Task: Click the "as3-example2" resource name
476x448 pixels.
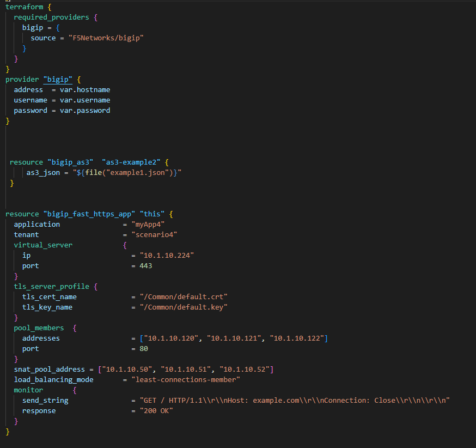Action: click(131, 162)
